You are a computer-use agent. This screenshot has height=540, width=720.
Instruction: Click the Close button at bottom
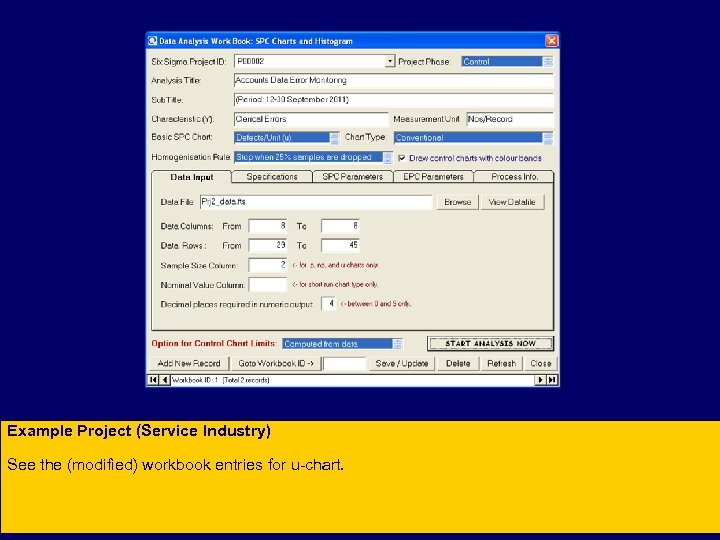(540, 363)
